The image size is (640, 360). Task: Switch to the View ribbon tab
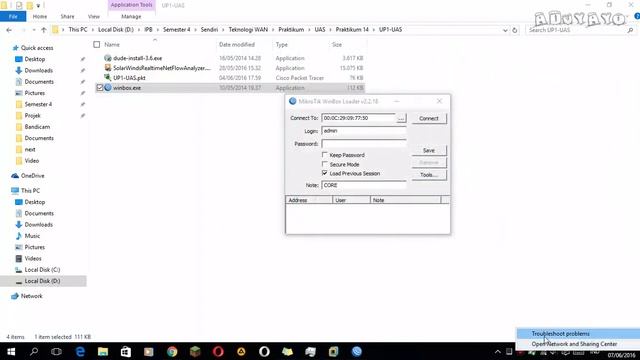(93, 16)
